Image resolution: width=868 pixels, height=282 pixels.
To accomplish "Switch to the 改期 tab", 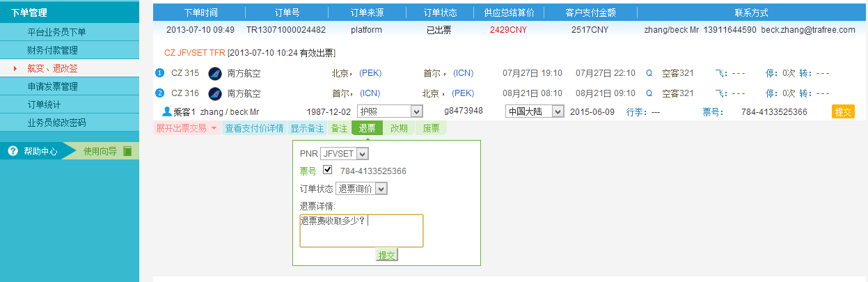I will 399,128.
